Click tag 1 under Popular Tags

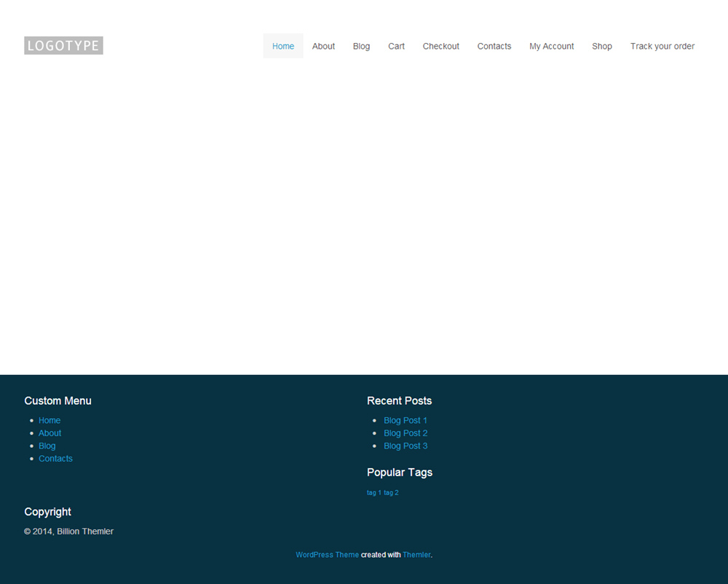coord(373,493)
